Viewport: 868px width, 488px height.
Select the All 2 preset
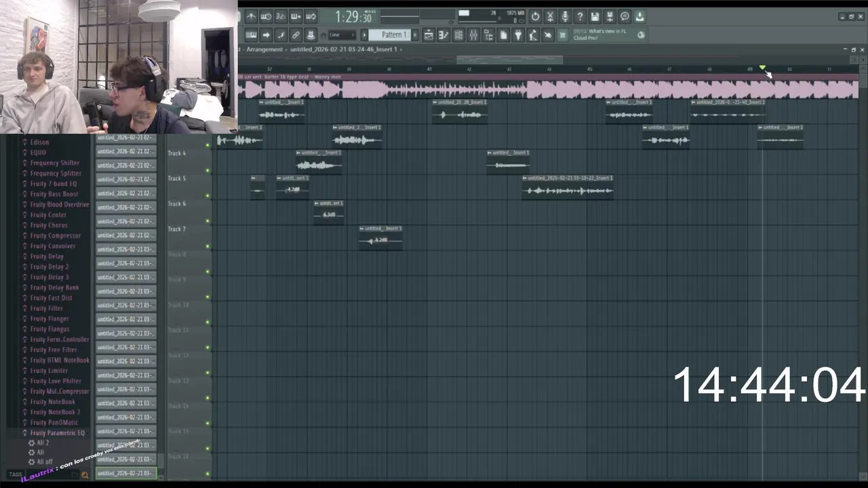point(43,443)
